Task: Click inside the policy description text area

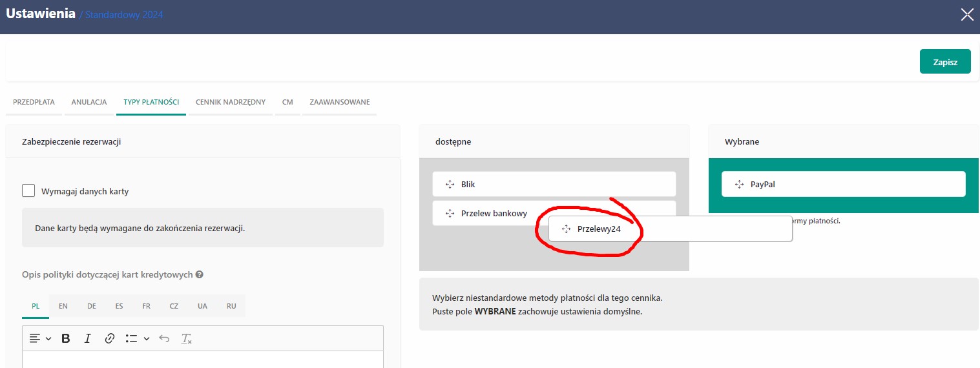Action: click(x=202, y=359)
